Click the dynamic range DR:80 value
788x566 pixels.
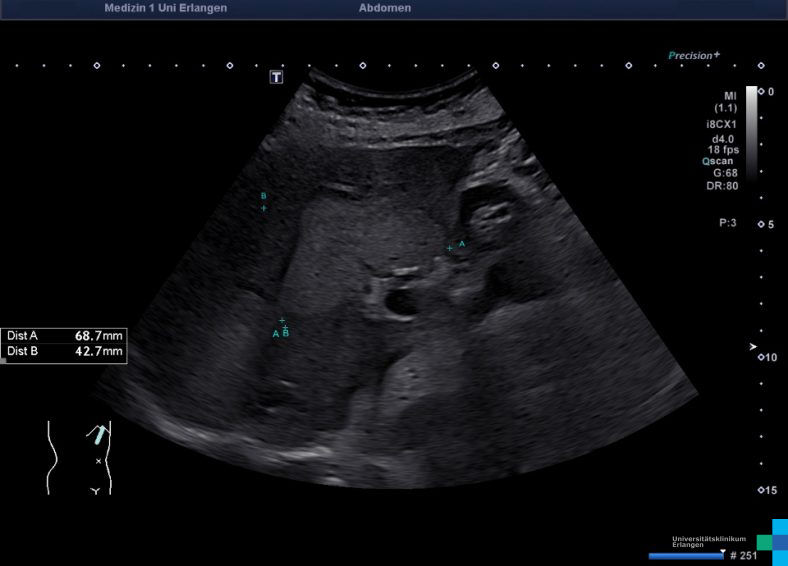pos(724,185)
